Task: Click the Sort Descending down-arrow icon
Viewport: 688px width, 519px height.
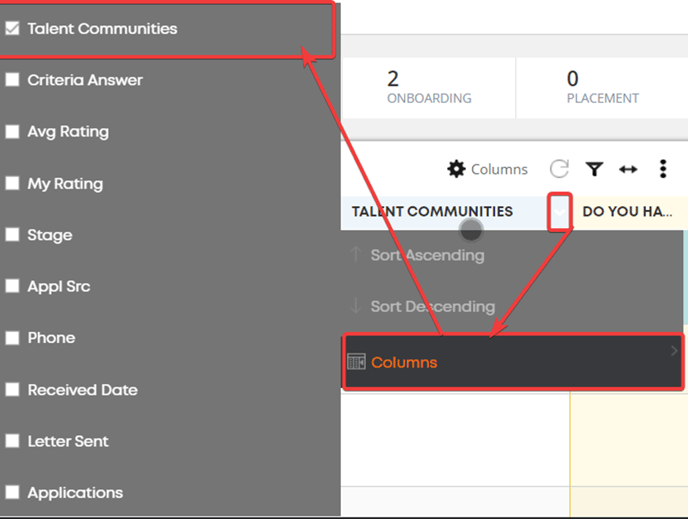Action: click(356, 306)
